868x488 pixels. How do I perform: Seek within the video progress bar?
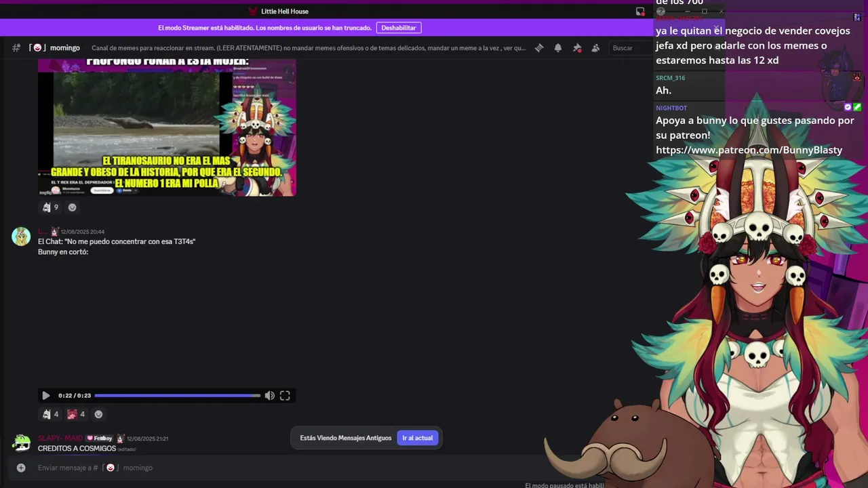pyautogui.click(x=177, y=396)
